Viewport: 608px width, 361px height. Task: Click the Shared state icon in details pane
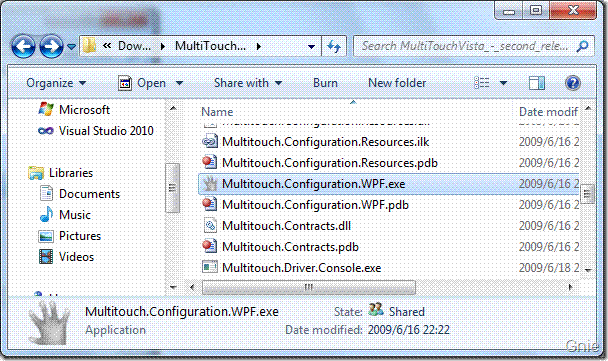[375, 310]
